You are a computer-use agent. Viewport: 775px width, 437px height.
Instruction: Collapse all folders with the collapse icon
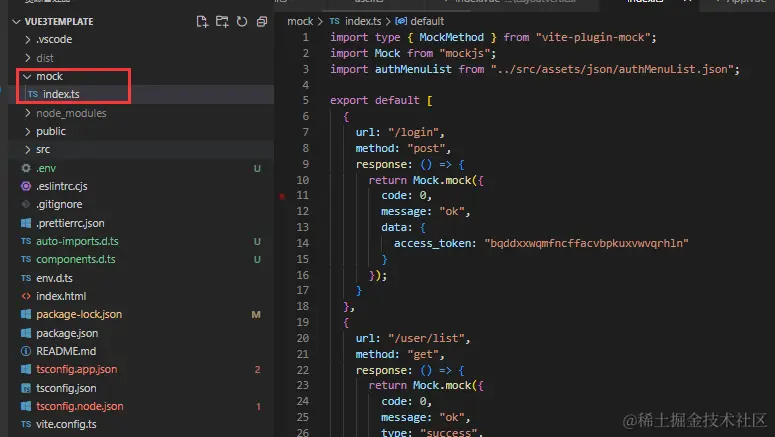261,21
